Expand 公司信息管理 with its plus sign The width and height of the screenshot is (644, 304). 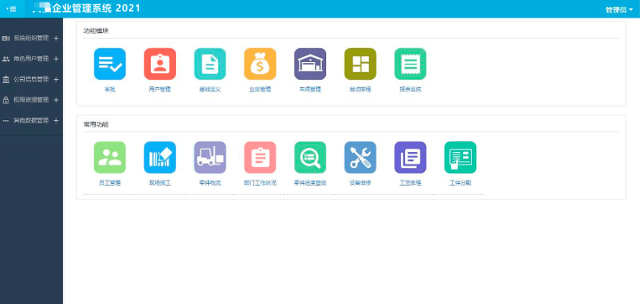tap(56, 80)
